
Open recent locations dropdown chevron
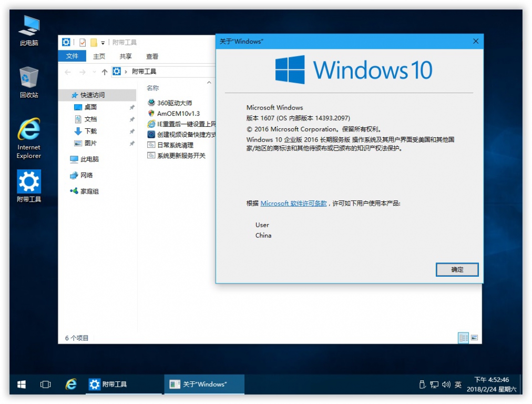(94, 72)
